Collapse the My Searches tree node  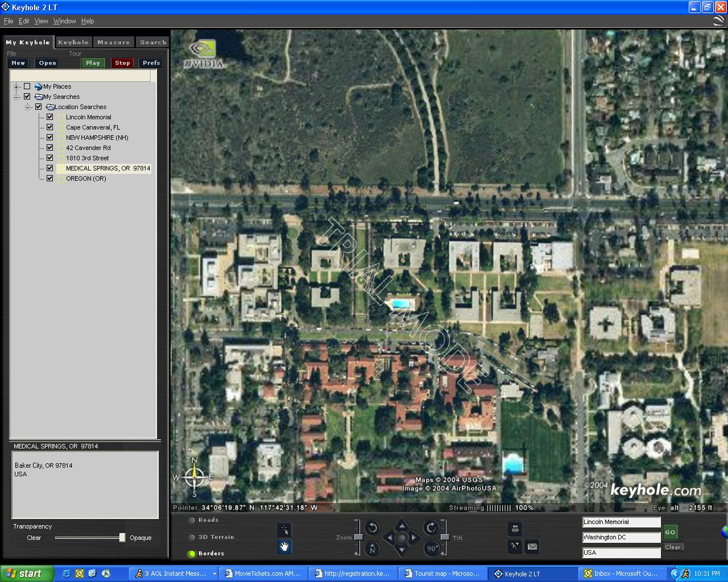click(16, 97)
